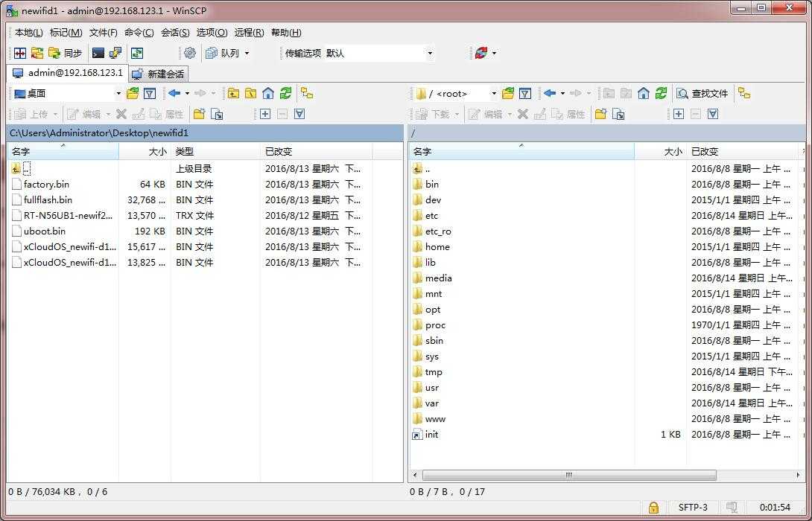812x521 pixels.
Task: Click the Compare Directories toolbar icon
Action: coord(20,54)
